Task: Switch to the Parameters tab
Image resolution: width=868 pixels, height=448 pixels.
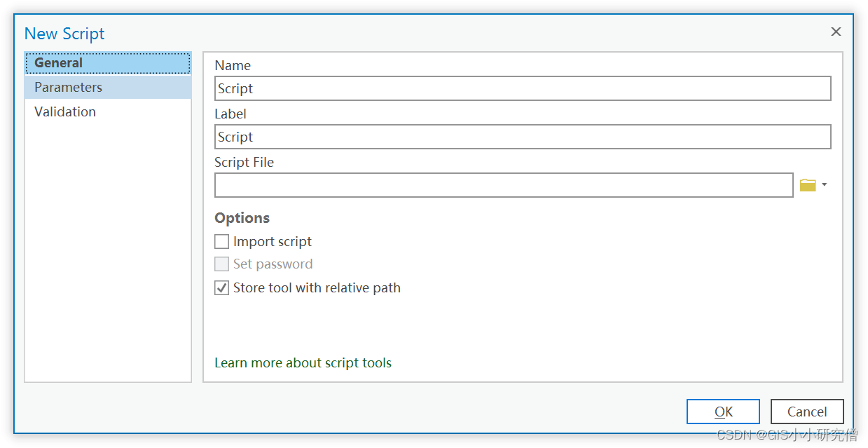Action: (x=68, y=87)
